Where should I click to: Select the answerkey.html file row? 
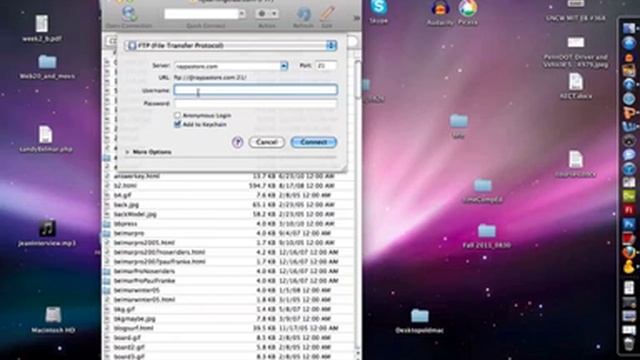(x=229, y=176)
